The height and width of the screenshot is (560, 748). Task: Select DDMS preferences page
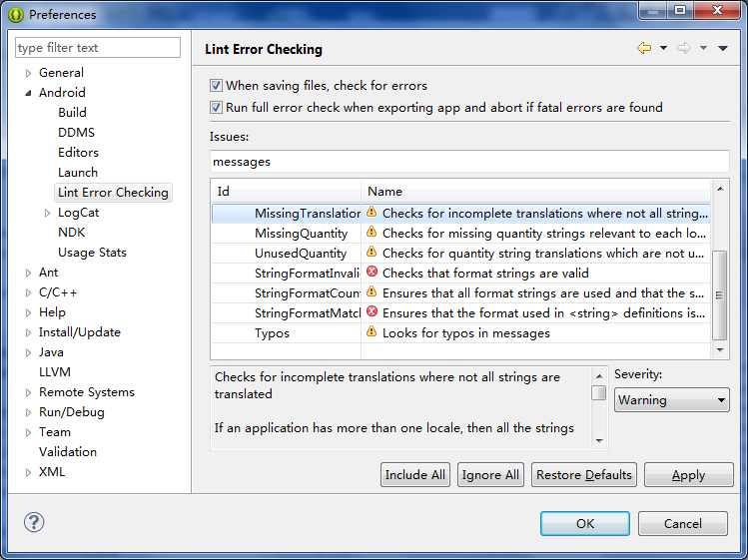click(76, 133)
